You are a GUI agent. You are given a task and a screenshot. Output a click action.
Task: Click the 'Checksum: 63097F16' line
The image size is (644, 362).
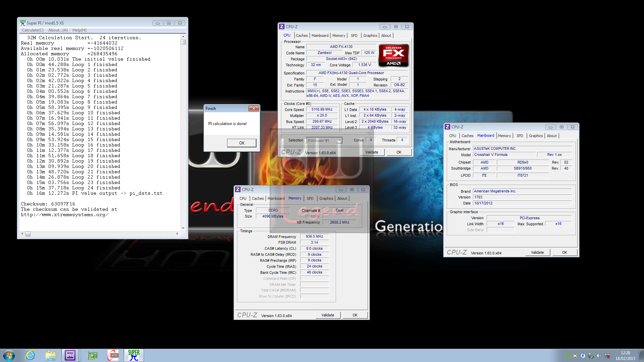pos(48,204)
